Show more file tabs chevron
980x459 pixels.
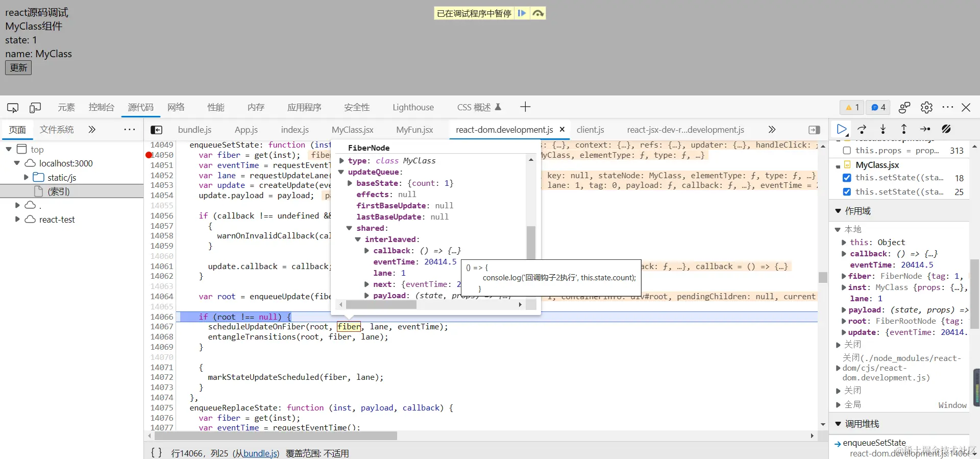click(772, 130)
